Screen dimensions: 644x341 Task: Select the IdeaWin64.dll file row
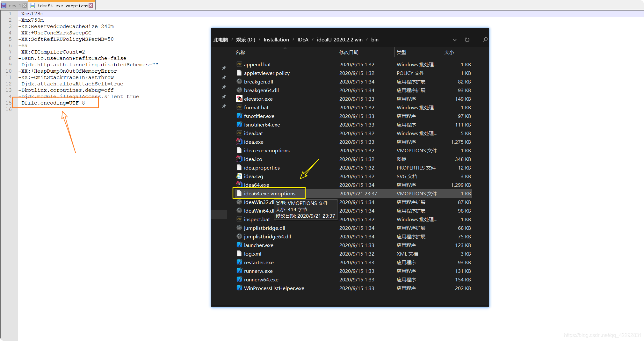[x=354, y=211]
